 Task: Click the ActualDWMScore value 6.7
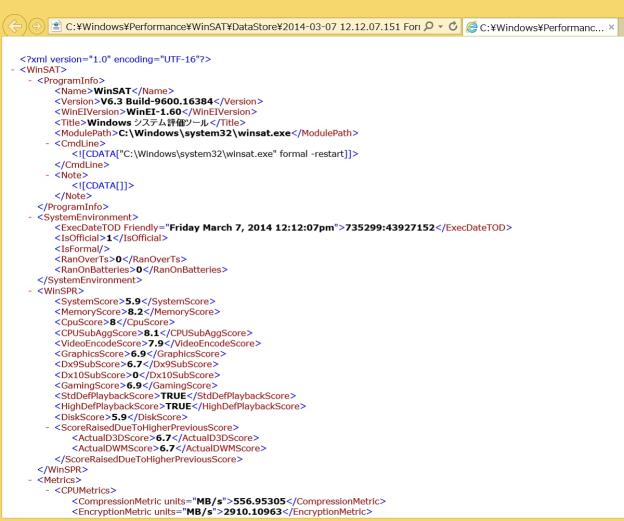point(167,448)
